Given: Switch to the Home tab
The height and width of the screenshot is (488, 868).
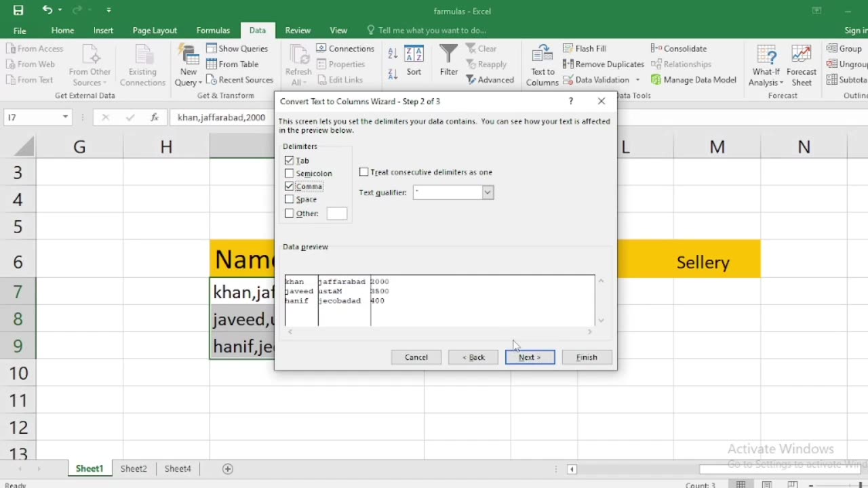Looking at the screenshot, I should (x=62, y=30).
